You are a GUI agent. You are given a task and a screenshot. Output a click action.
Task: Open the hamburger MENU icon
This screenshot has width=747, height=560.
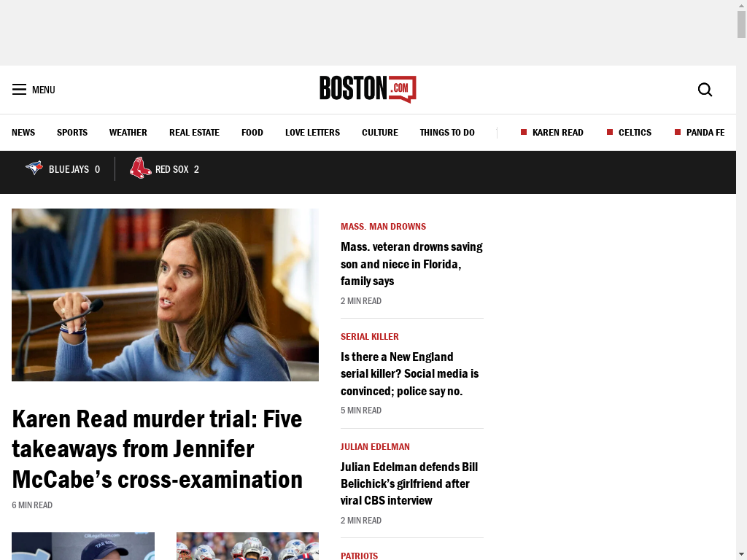[x=19, y=90]
